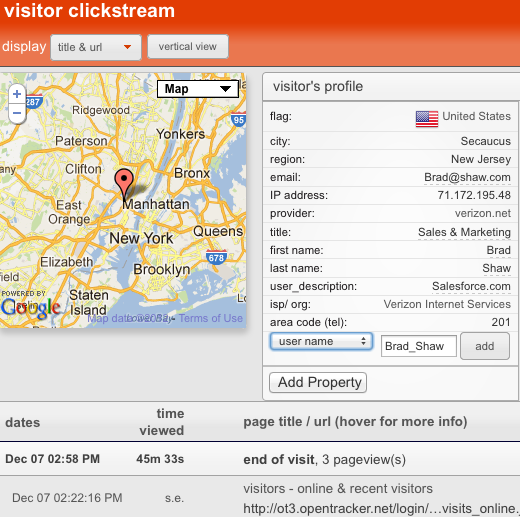This screenshot has height=517, width=520.
Task: Open the title & url display dropdown
Action: 96,47
